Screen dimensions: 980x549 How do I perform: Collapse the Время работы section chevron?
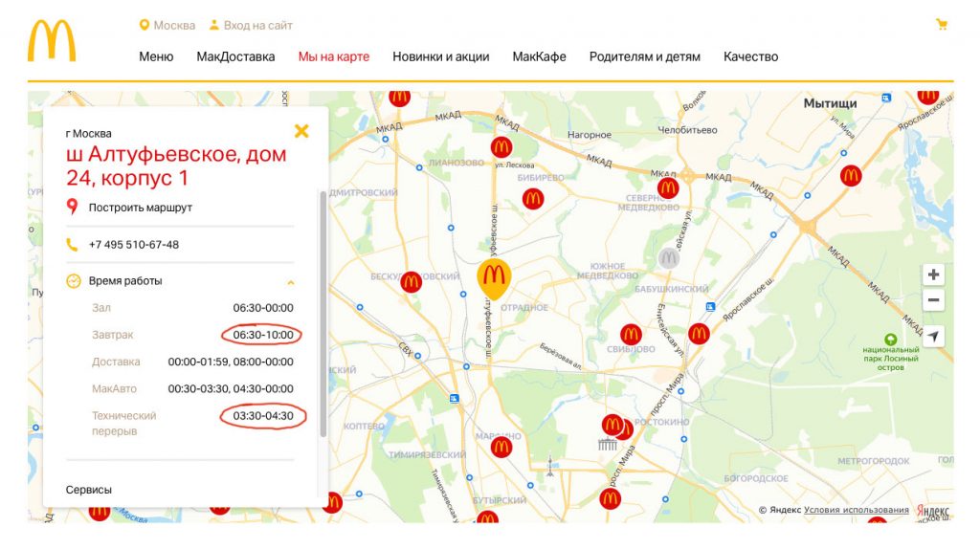point(291,282)
